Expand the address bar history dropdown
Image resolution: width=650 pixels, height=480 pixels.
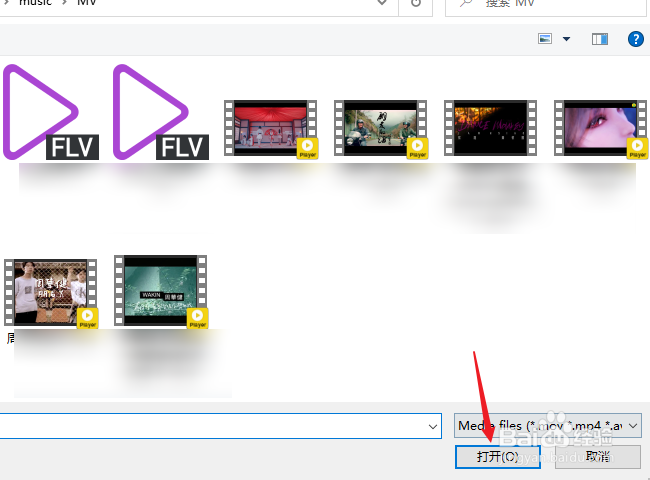(x=382, y=3)
